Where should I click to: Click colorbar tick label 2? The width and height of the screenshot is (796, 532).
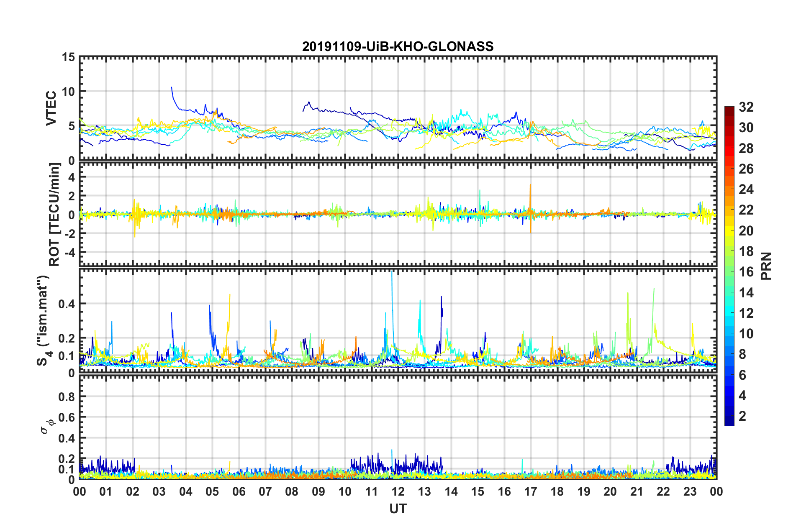[742, 416]
